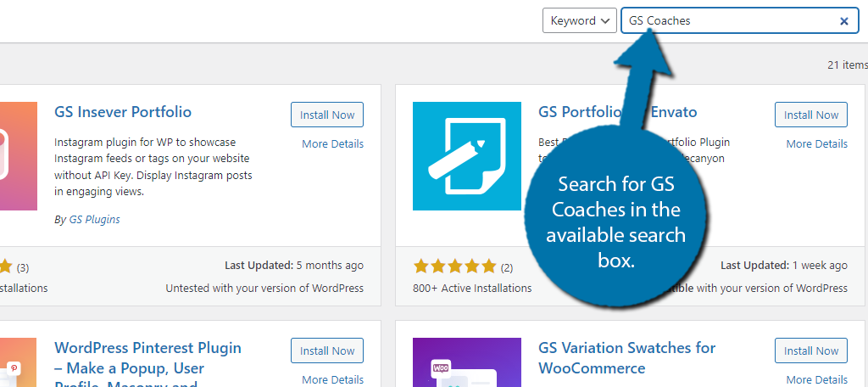Screen dimensions: 868x387
Task: Click 'Last Updated: 5 months ago' text
Action: pyautogui.click(x=294, y=266)
